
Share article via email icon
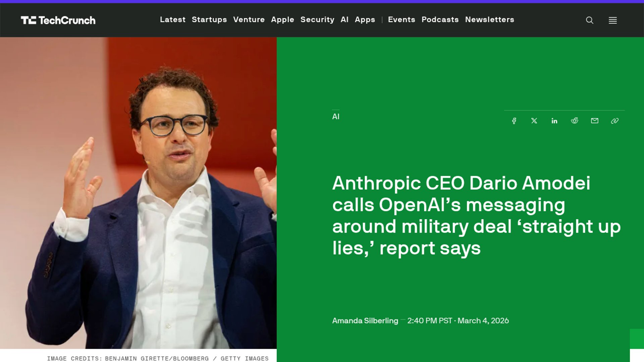click(x=594, y=121)
